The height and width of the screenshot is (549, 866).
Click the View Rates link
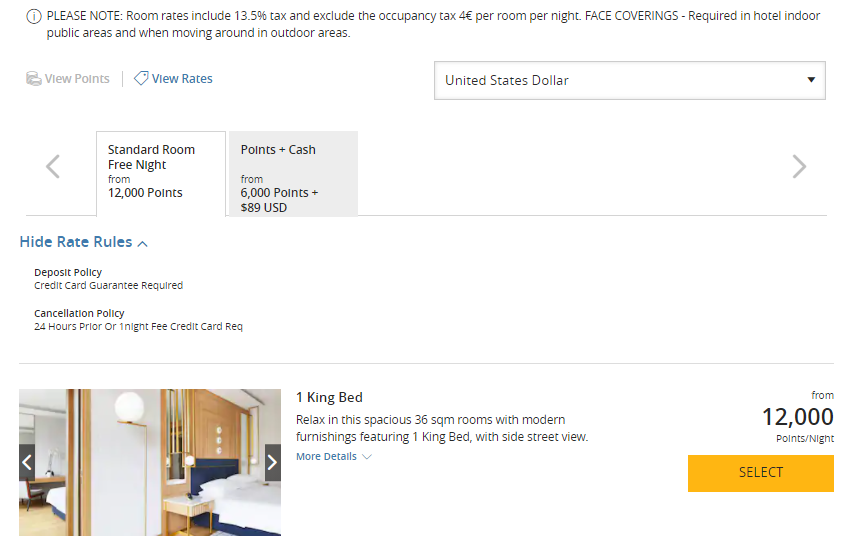click(x=182, y=79)
